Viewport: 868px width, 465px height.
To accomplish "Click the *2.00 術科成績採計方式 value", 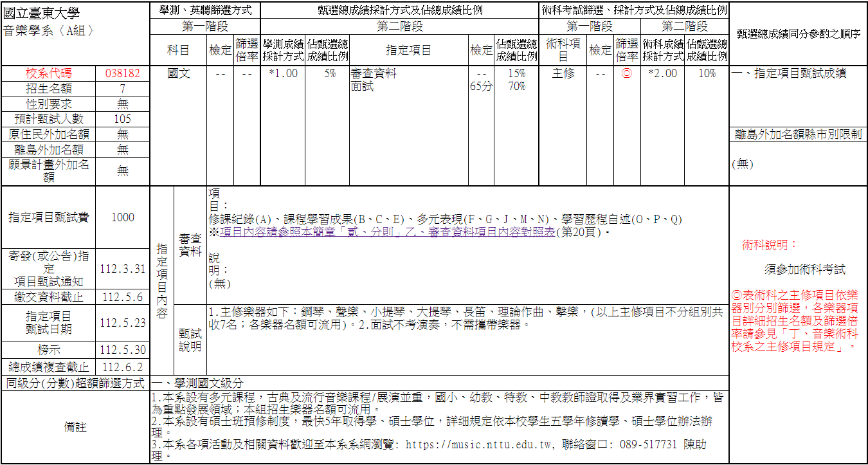I will (662, 73).
